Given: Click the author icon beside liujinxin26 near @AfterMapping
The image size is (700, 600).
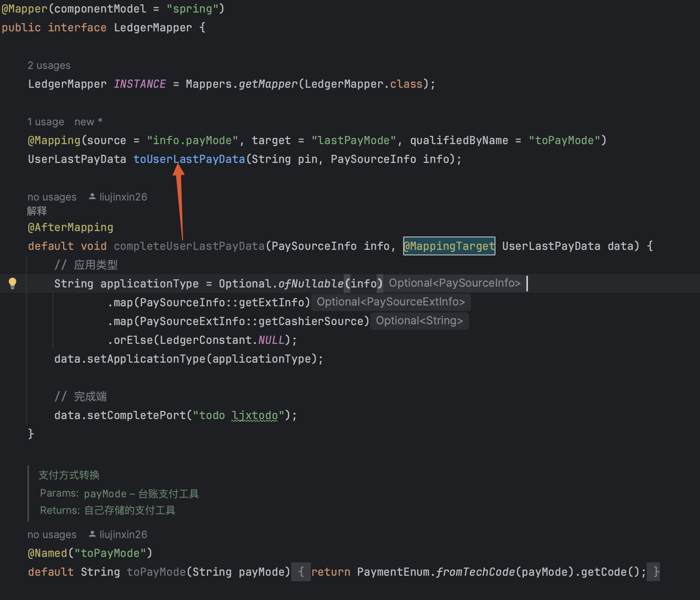Looking at the screenshot, I should coord(92,197).
